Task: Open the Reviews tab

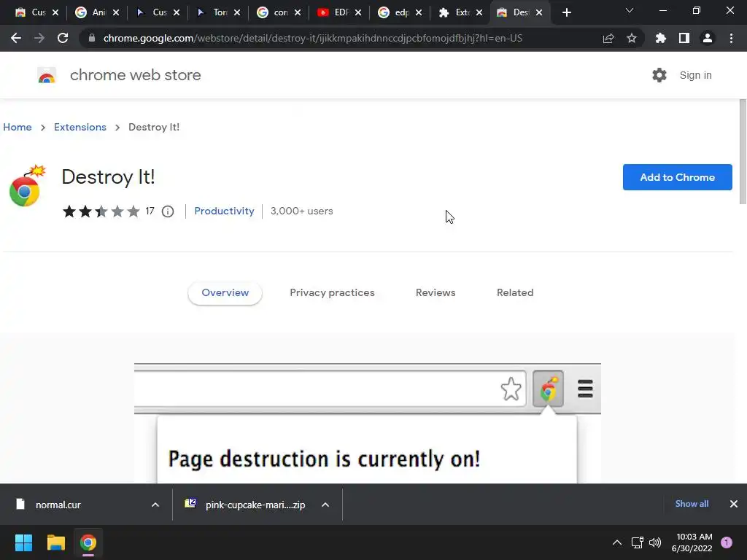Action: click(x=436, y=293)
